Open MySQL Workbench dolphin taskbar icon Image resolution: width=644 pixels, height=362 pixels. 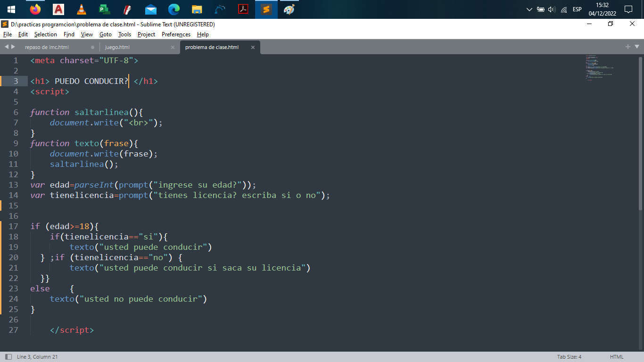click(x=220, y=9)
